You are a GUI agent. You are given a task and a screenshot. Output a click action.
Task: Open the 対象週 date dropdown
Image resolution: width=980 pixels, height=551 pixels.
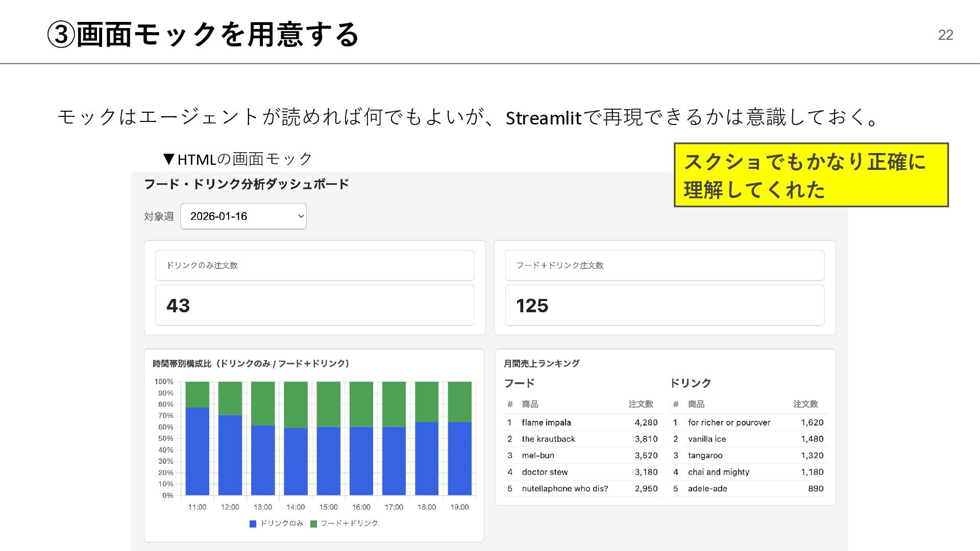pos(243,216)
